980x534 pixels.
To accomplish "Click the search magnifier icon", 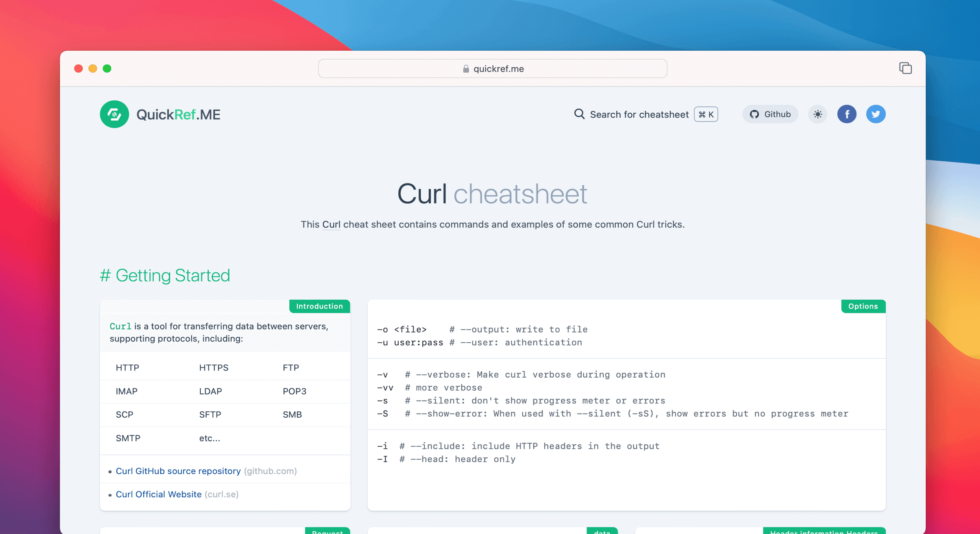I will tap(579, 114).
